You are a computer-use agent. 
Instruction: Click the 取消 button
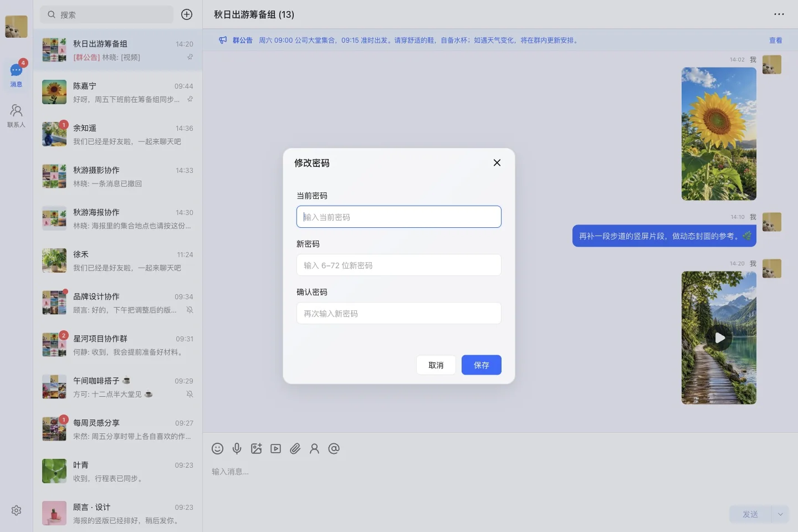click(436, 365)
